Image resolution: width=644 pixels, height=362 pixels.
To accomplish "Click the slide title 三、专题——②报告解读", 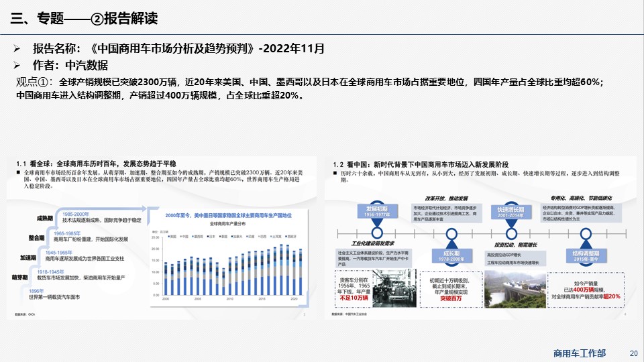I will 84,18.
